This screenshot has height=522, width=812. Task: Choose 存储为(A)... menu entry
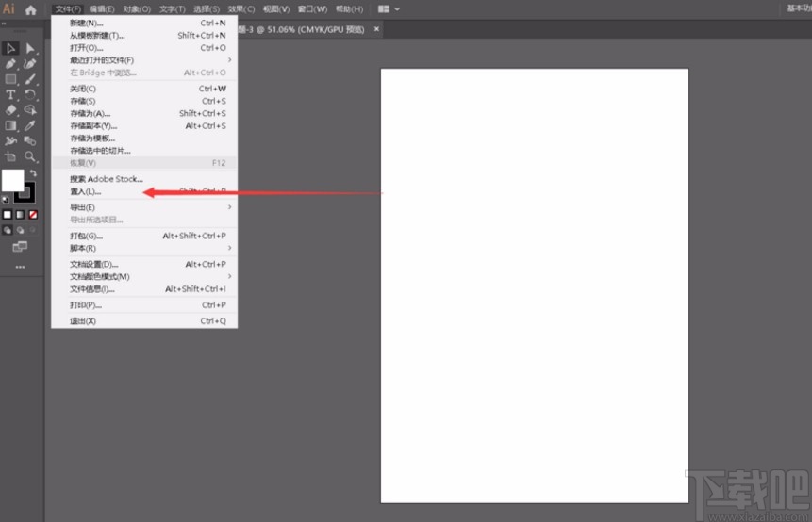coord(144,113)
